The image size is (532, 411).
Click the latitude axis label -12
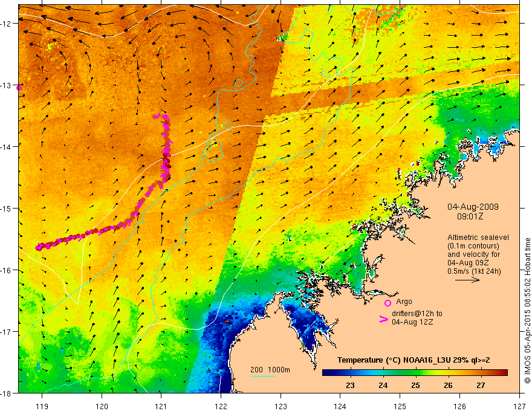[7, 24]
